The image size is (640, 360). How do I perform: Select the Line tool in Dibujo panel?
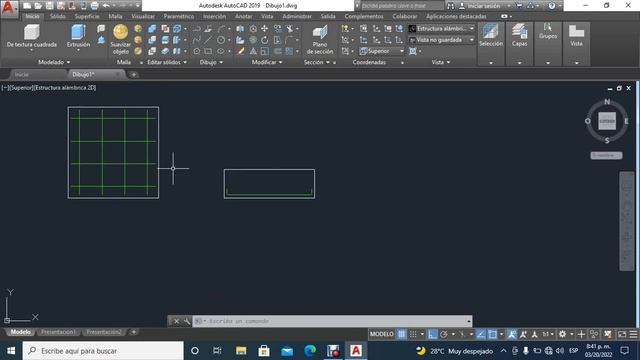click(x=208, y=40)
